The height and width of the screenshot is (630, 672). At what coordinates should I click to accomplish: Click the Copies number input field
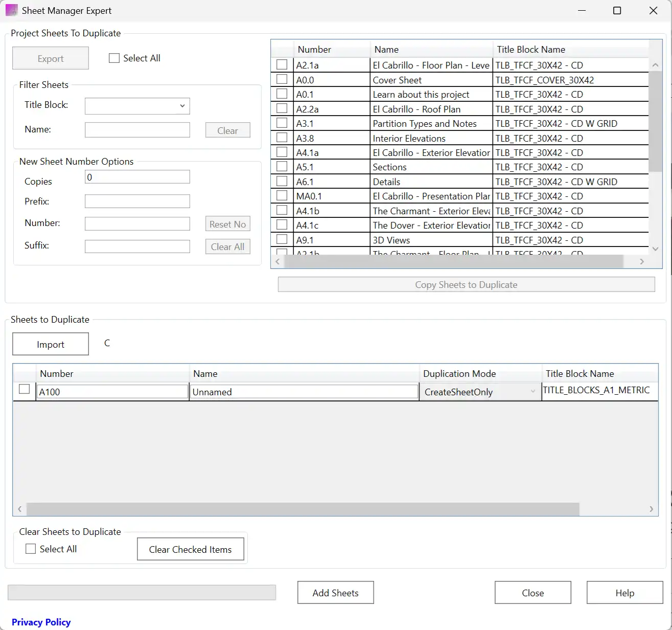(x=137, y=177)
